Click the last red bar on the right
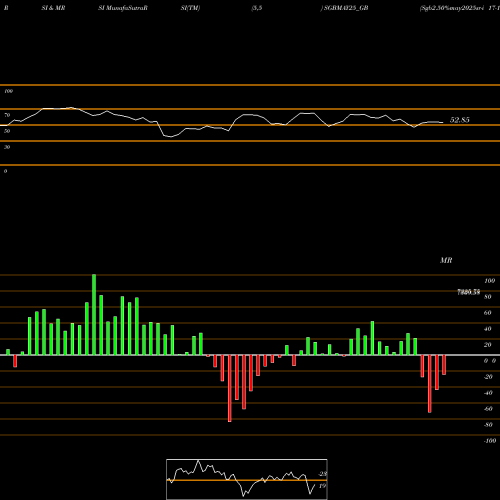This screenshot has height=500, width=500. tap(444, 365)
